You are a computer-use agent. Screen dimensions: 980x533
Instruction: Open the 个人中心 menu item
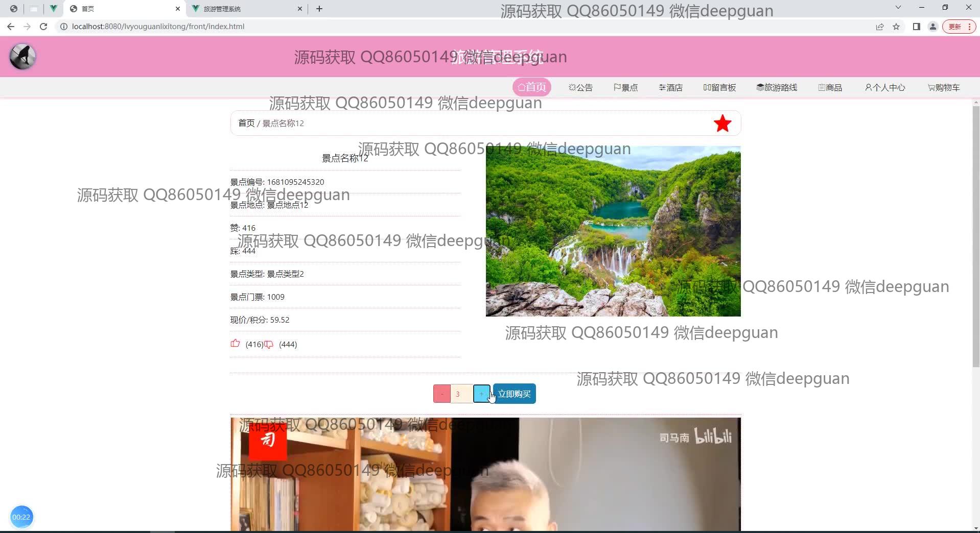coord(884,87)
